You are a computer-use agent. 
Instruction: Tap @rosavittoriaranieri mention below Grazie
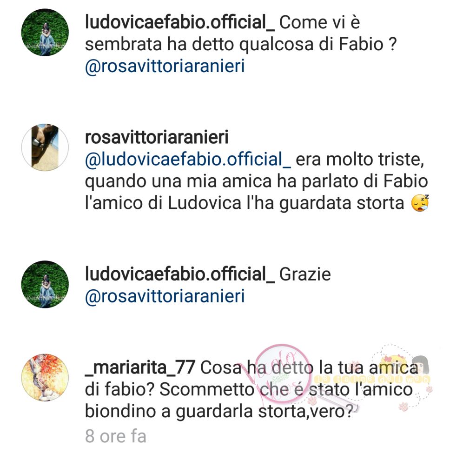click(x=165, y=296)
